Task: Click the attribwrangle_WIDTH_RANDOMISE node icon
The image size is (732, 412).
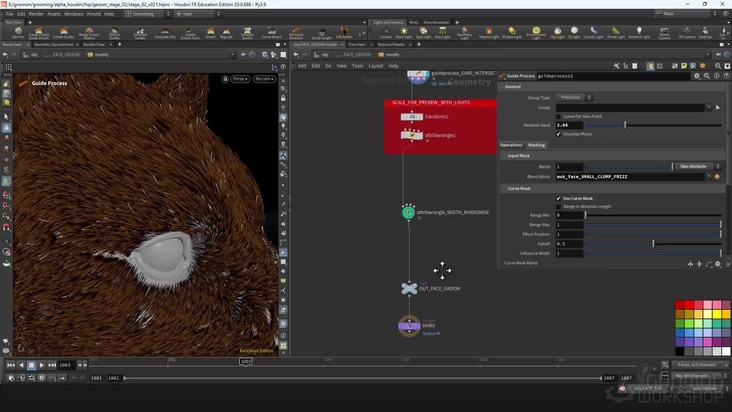Action: click(408, 212)
